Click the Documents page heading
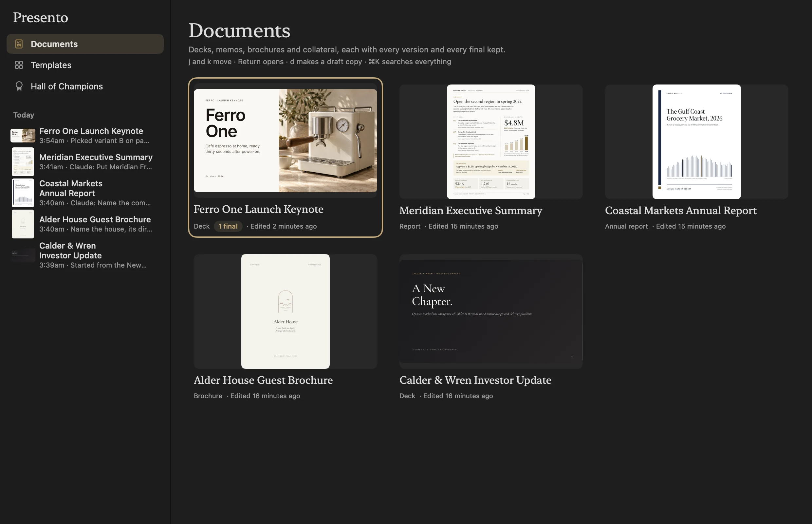 (239, 31)
